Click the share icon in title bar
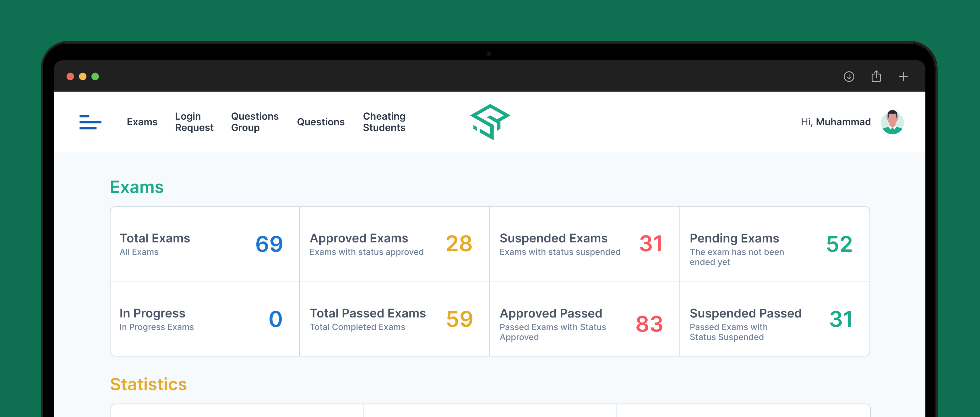 pos(876,77)
